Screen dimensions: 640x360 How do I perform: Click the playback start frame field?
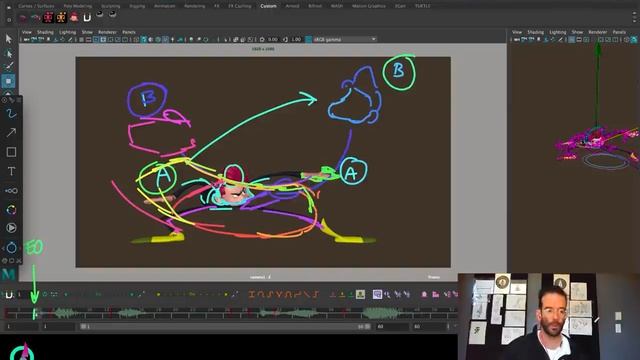click(x=58, y=327)
